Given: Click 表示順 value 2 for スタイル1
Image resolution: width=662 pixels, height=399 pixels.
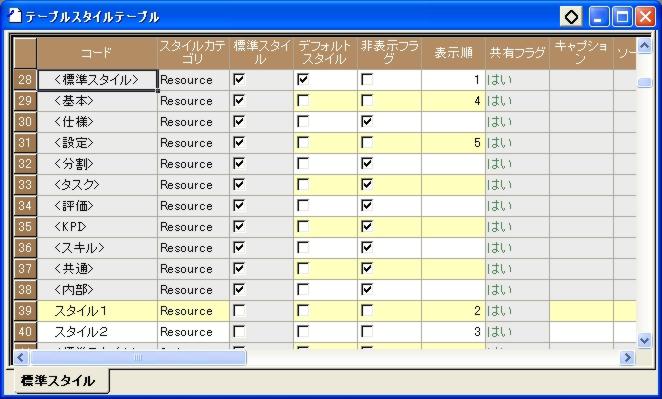Looking at the screenshot, I should click(453, 311).
